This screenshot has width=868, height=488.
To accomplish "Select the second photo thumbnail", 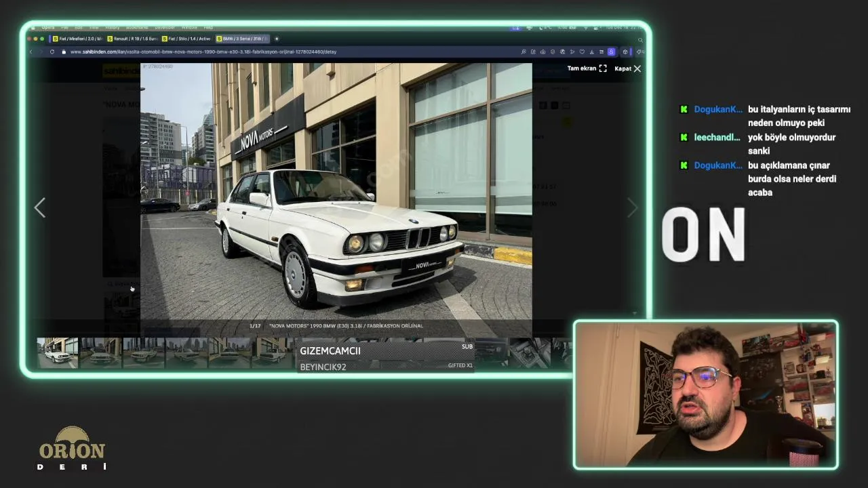I will pos(100,353).
